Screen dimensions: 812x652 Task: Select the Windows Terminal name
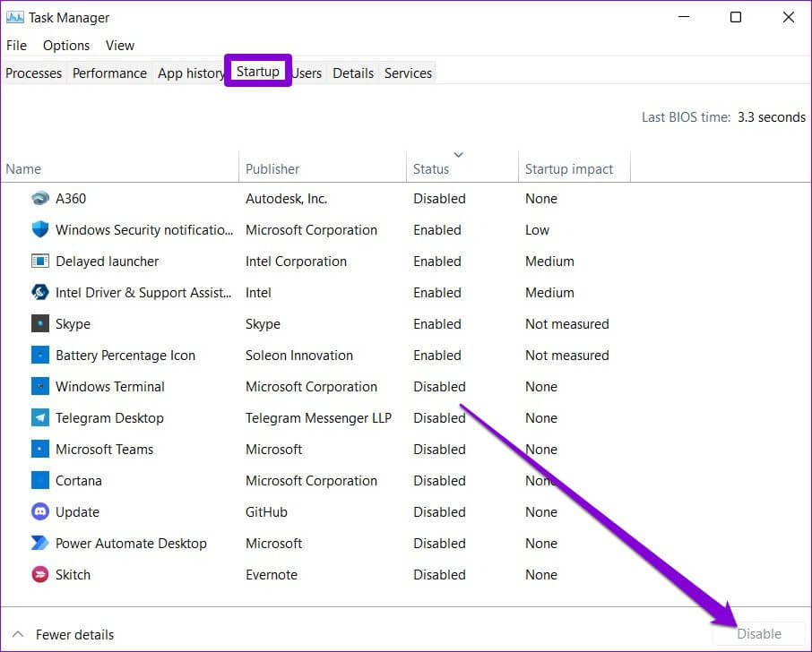109,387
